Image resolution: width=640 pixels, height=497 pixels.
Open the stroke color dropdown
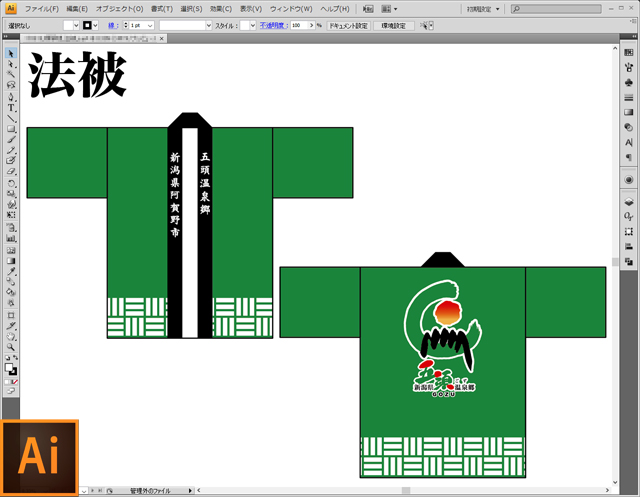pos(95,26)
